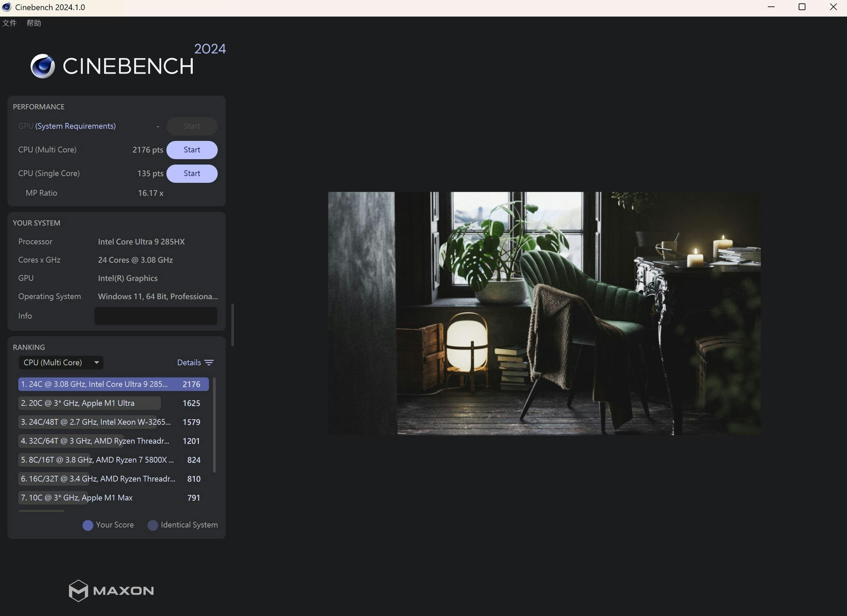Screen dimensions: 847x616
Task: Open the System Requirements link
Action: coord(75,126)
